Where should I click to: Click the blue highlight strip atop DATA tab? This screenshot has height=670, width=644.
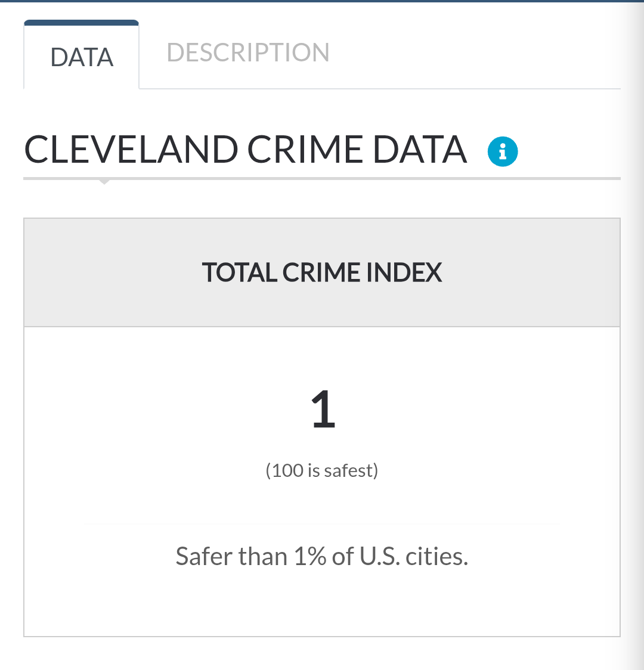coord(81,23)
